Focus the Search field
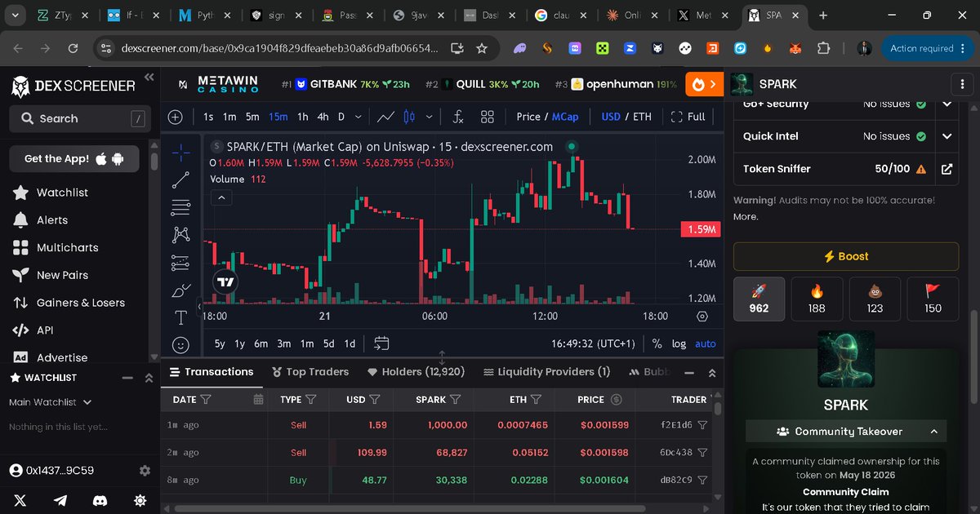980x514 pixels. pos(78,118)
